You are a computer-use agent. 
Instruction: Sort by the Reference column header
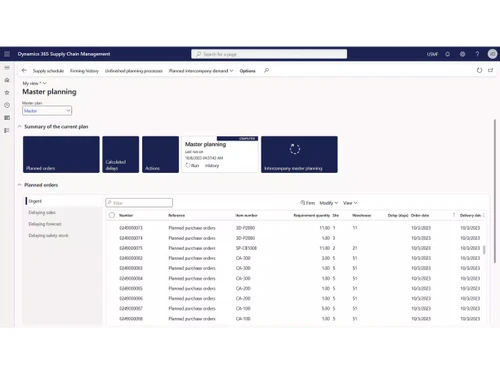pyautogui.click(x=176, y=215)
